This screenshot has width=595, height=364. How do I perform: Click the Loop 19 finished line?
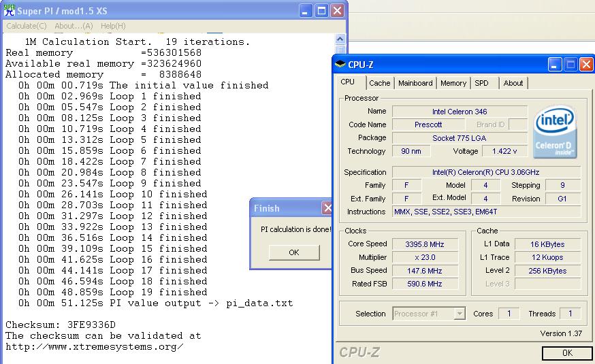click(113, 293)
